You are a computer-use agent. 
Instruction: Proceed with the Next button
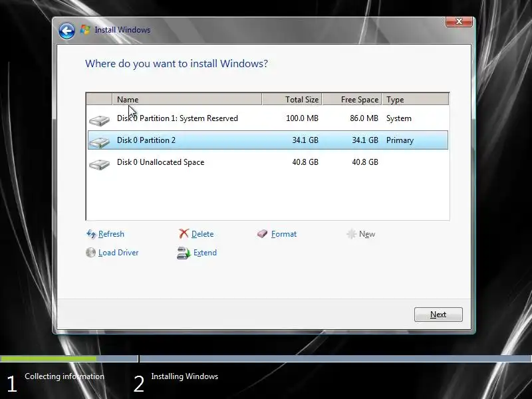[x=438, y=315]
